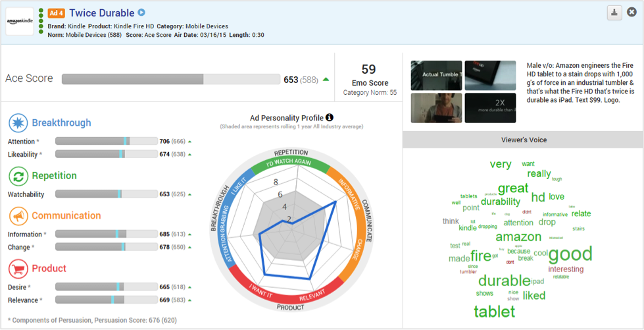Click the Ace Score bar
Image resolution: width=644 pixels, height=330 pixels.
(x=171, y=79)
